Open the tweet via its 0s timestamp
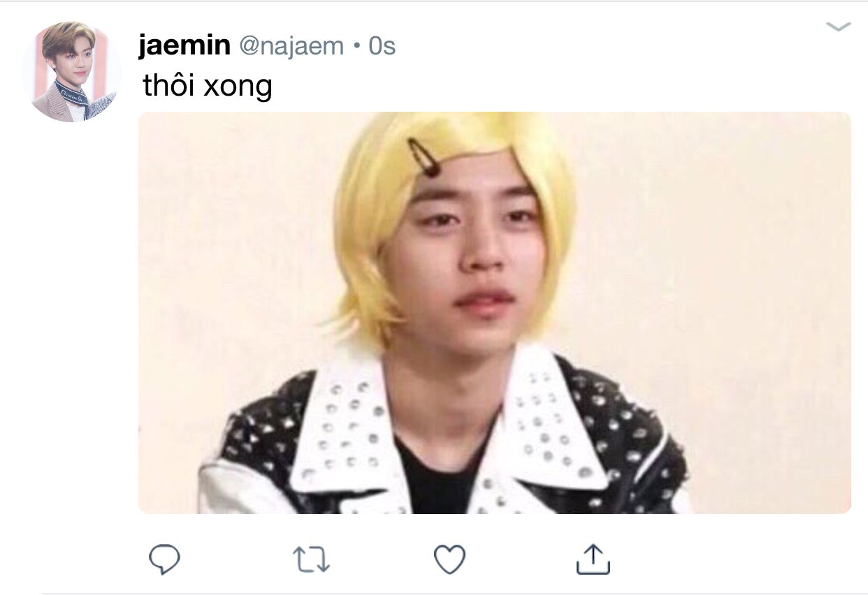 point(382,46)
